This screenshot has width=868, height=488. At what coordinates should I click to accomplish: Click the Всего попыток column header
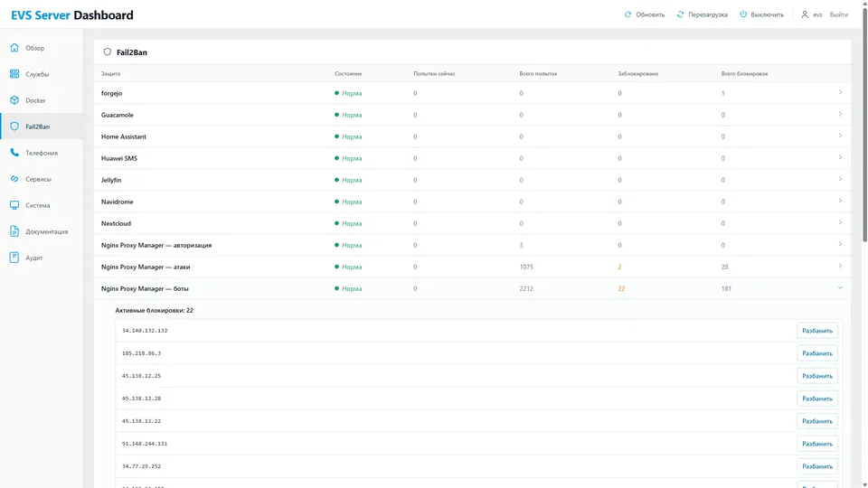pyautogui.click(x=538, y=73)
